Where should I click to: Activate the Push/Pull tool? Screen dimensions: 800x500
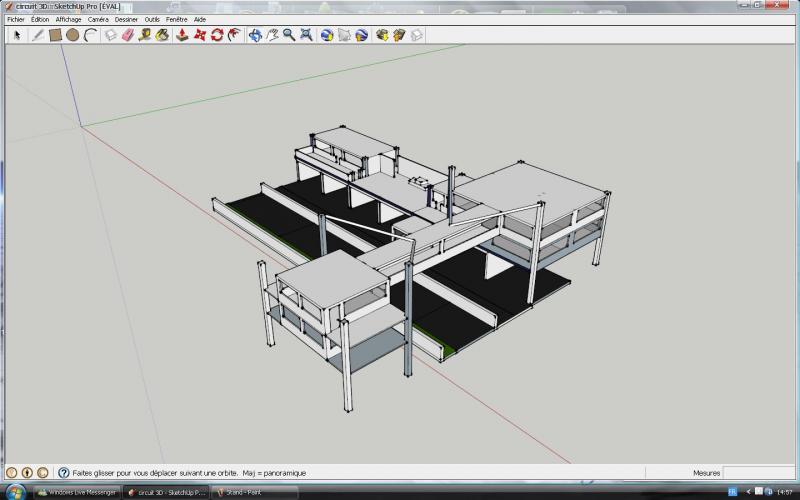pyautogui.click(x=183, y=35)
